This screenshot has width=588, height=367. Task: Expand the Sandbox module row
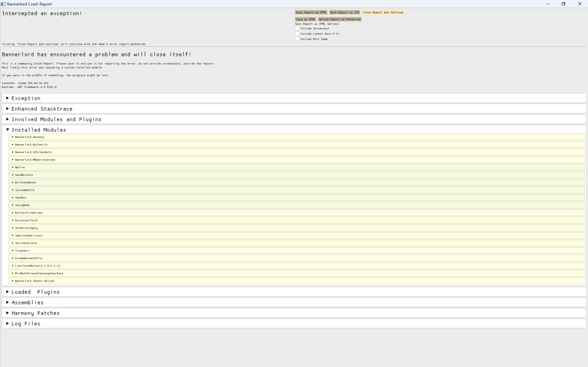(x=296, y=198)
